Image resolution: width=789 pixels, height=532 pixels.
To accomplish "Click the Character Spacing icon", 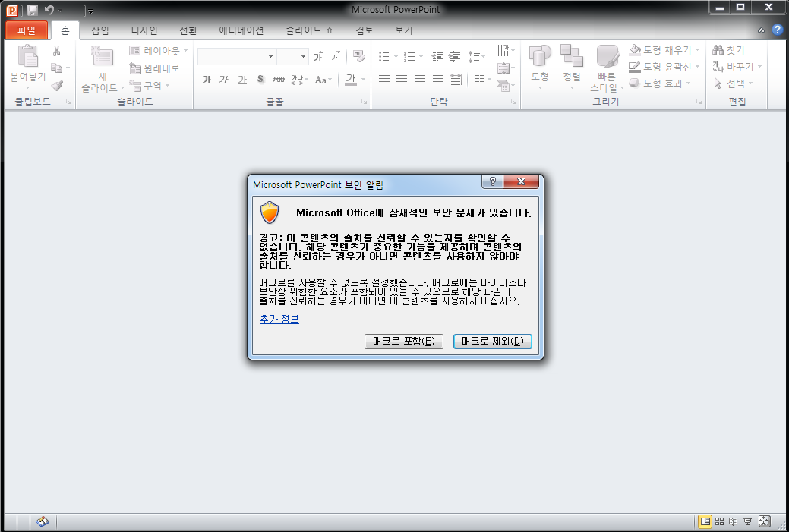I will tap(297, 80).
